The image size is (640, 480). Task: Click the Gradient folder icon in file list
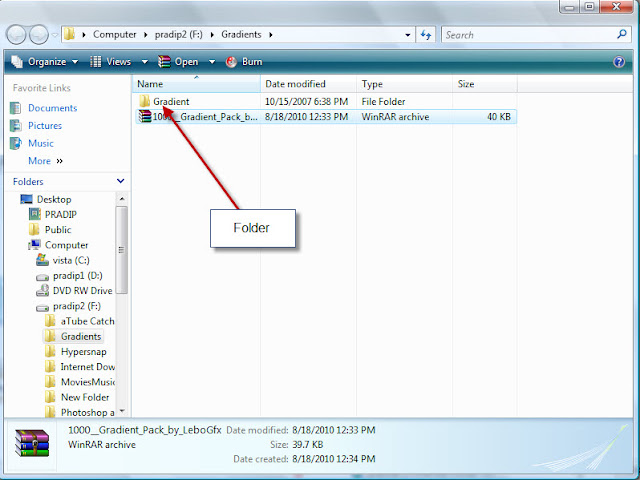144,101
